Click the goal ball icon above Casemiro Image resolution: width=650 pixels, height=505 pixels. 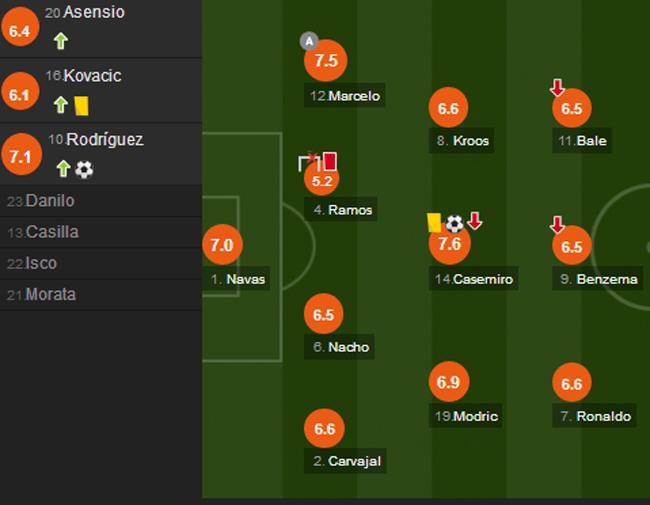tap(454, 223)
